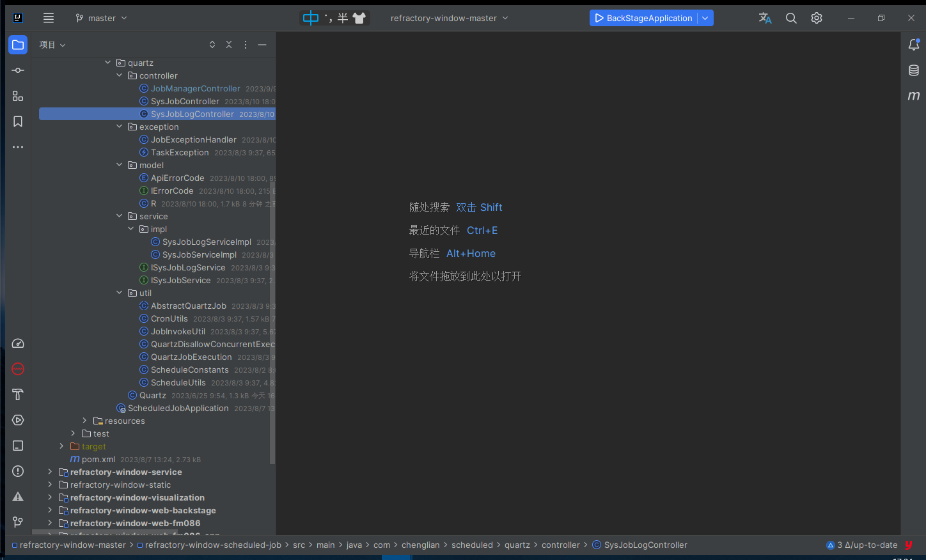
Task: Expand the resources folder
Action: click(x=84, y=421)
